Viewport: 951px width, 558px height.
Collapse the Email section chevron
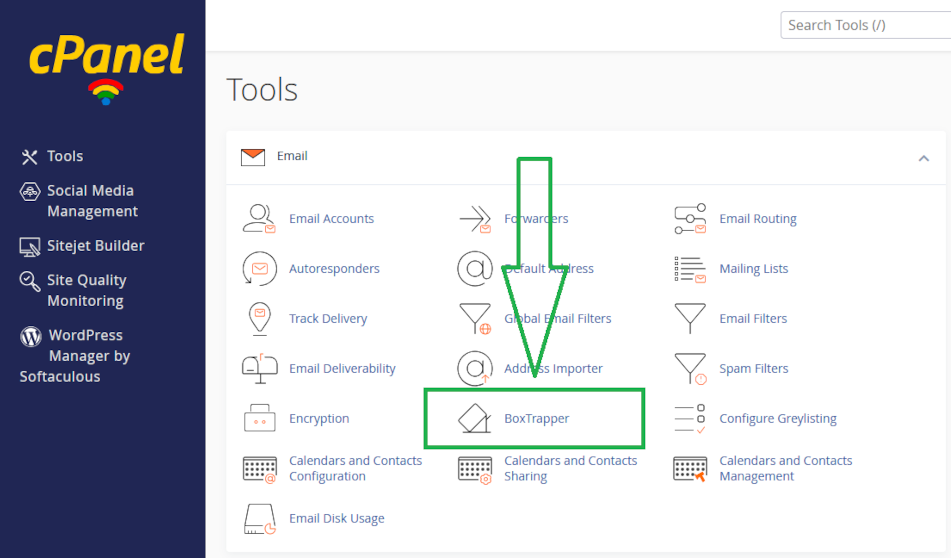pos(923,158)
